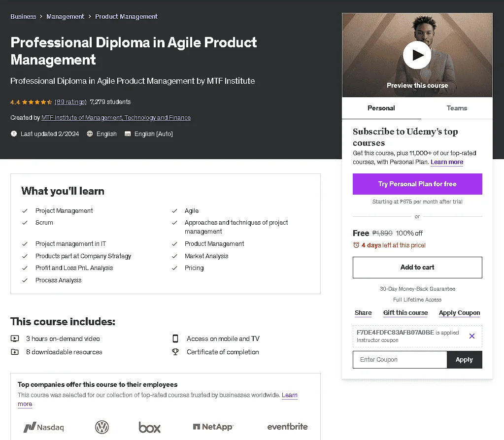Click the coupon Apply button
This screenshot has width=504, height=440.
464,360
